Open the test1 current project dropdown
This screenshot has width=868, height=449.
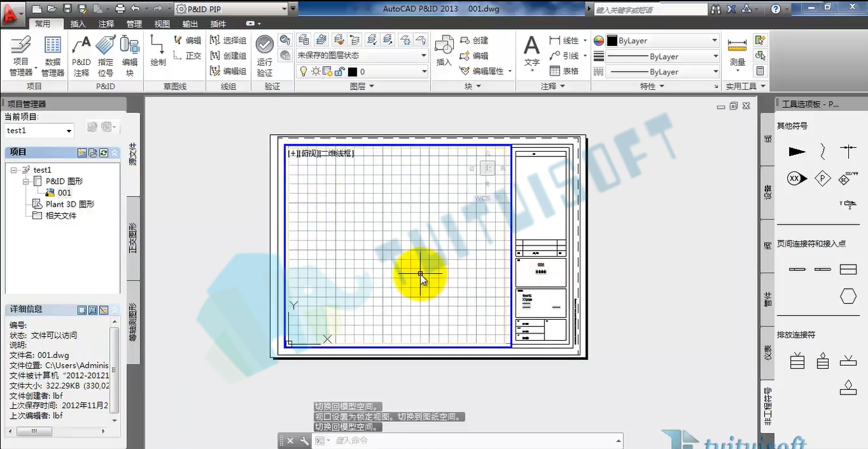(x=39, y=131)
